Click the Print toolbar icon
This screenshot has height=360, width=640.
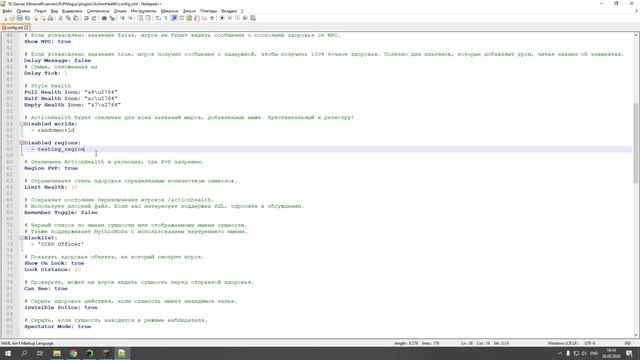50,18
